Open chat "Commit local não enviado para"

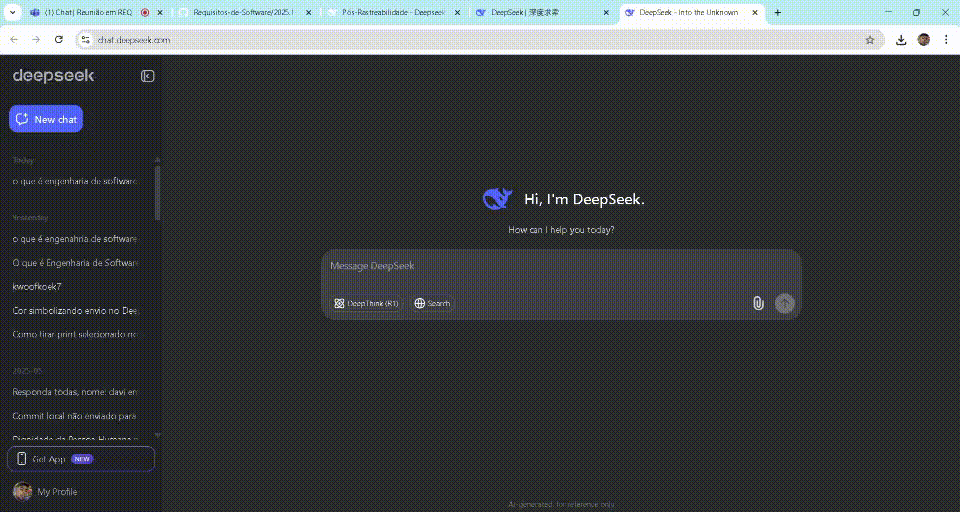pyautogui.click(x=75, y=416)
